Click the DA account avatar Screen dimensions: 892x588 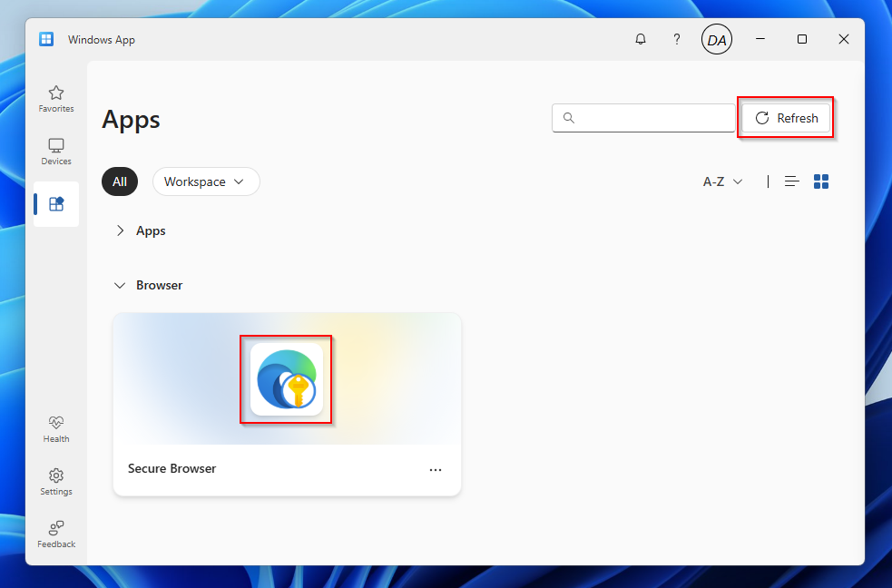[716, 40]
